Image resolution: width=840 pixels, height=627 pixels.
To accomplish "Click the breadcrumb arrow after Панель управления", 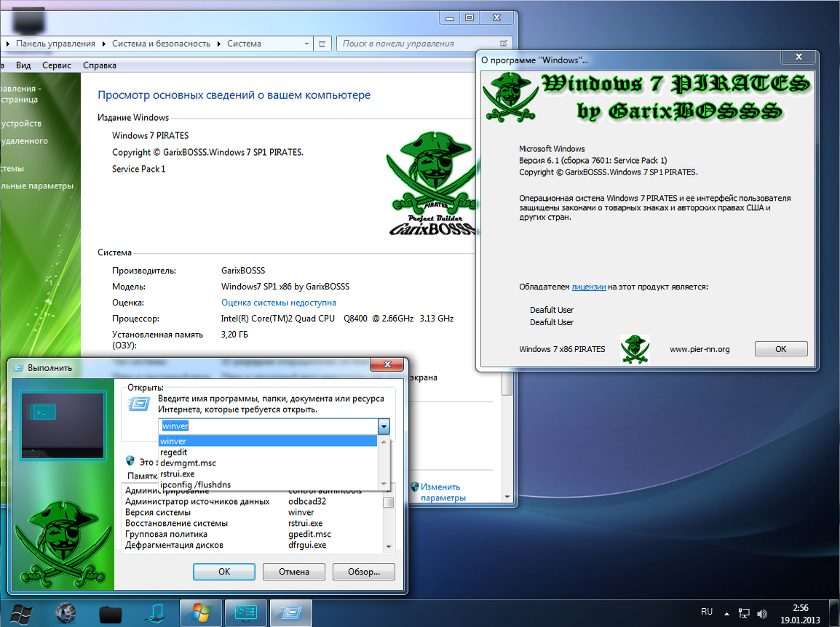I will (x=103, y=44).
